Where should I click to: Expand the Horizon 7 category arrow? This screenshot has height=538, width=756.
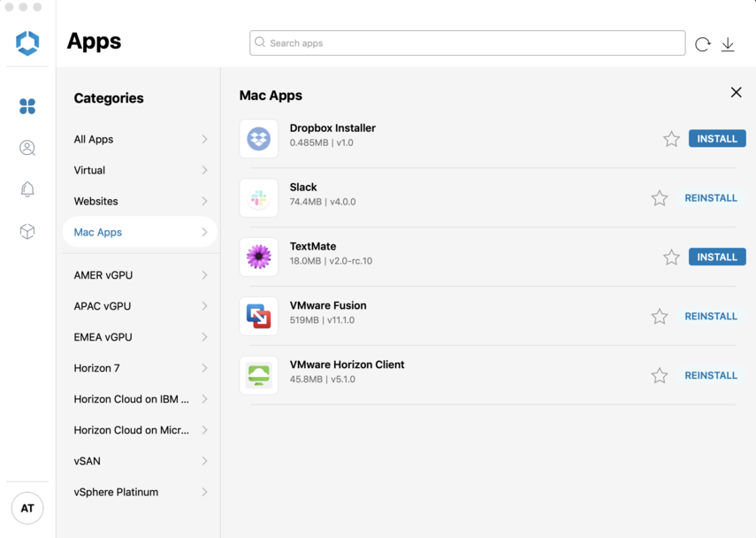point(204,368)
